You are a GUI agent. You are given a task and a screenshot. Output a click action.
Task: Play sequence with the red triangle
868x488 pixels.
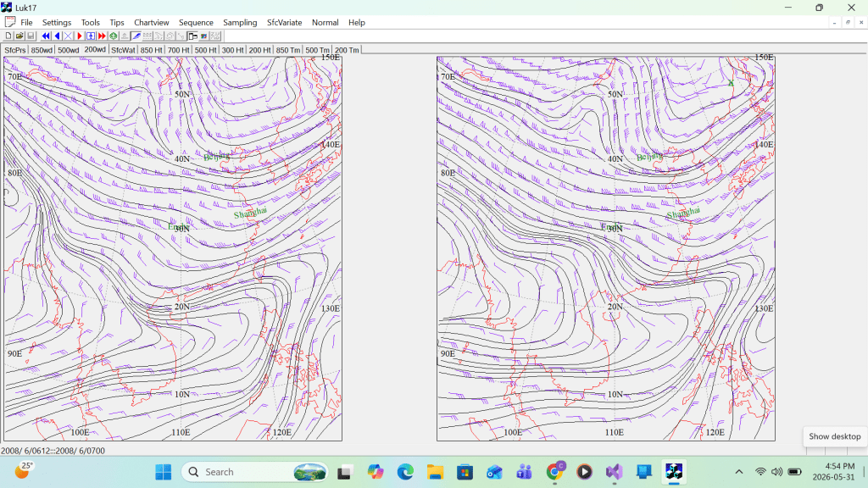[x=80, y=36]
